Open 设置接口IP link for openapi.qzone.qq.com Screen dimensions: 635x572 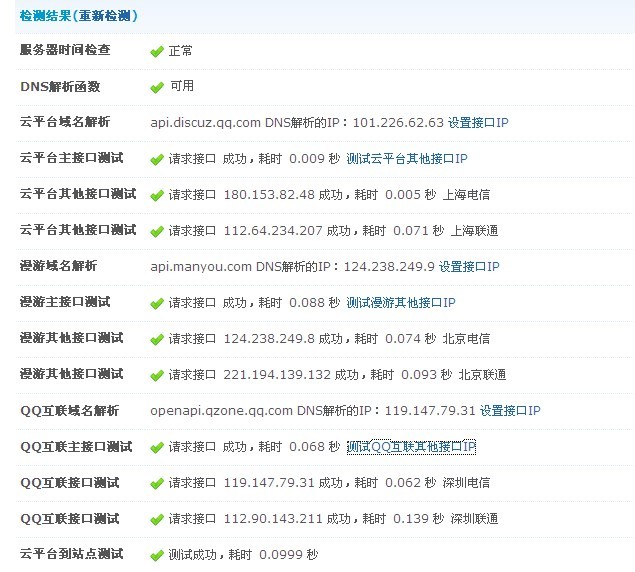pyautogui.click(x=510, y=411)
